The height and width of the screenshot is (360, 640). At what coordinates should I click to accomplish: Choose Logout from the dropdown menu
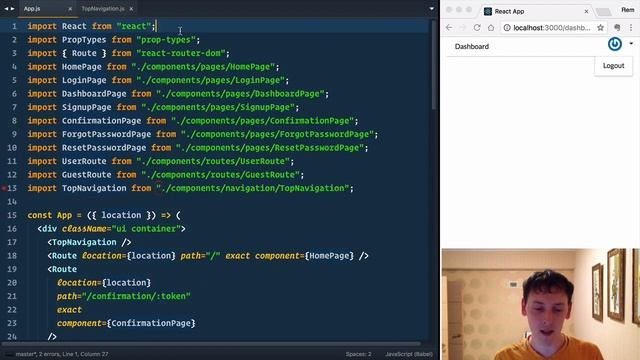[613, 66]
